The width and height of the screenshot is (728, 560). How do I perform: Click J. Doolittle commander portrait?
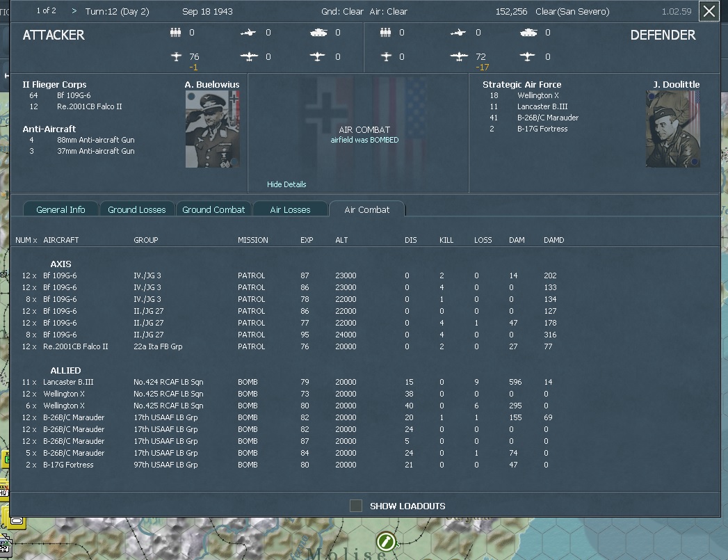click(x=672, y=128)
